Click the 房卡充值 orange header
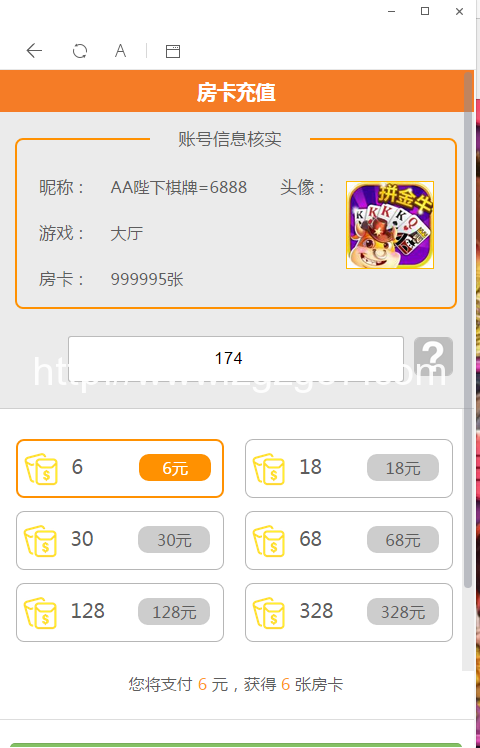The image size is (480, 748). click(231, 91)
